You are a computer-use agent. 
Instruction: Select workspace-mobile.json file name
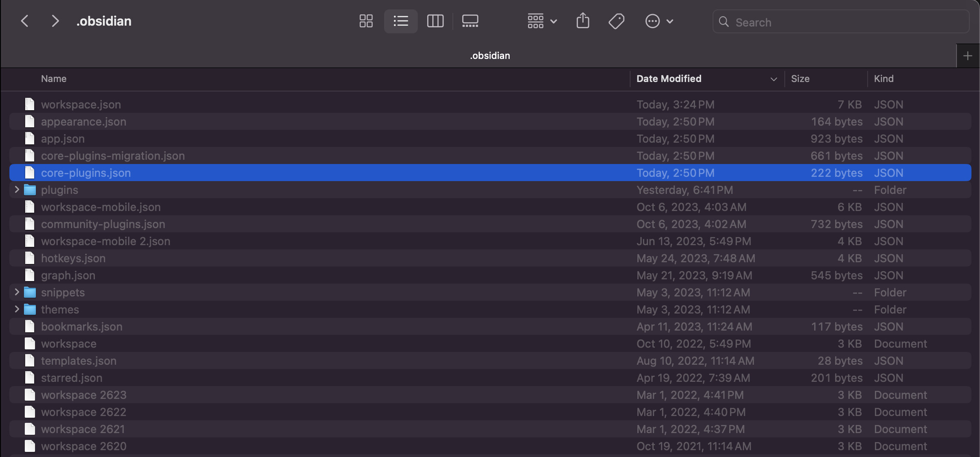click(x=101, y=207)
